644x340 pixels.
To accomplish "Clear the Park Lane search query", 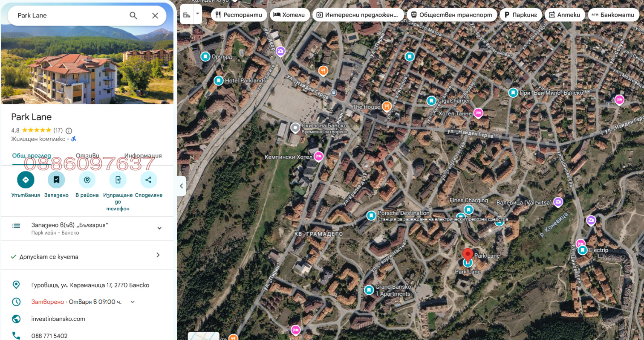I will 155,16.
